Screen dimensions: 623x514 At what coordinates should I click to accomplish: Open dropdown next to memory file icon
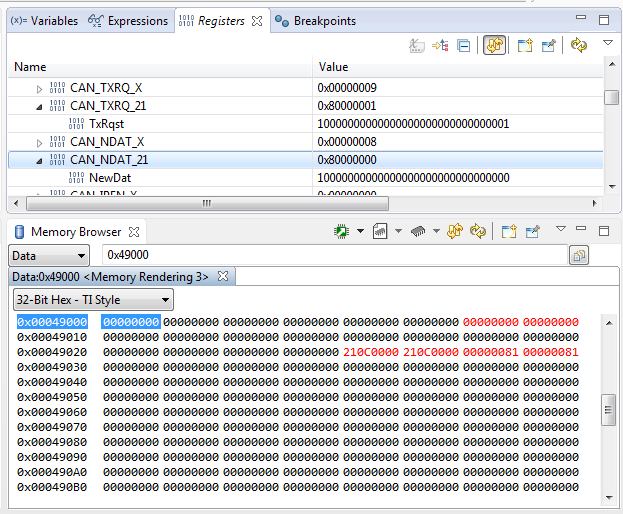[398, 231]
